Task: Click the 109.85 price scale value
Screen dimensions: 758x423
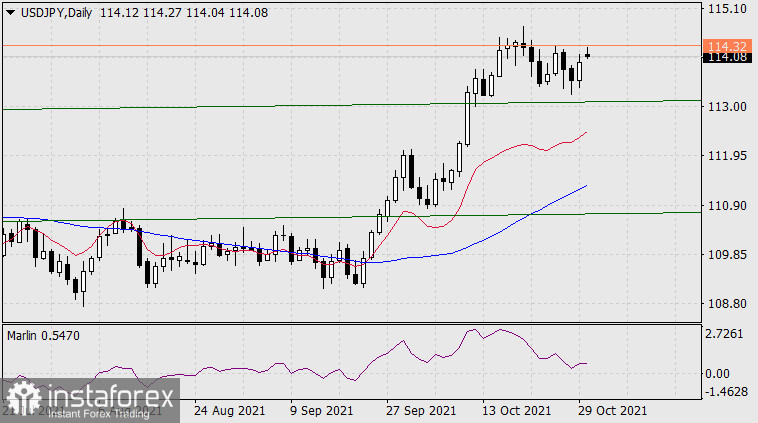Action: (x=727, y=254)
